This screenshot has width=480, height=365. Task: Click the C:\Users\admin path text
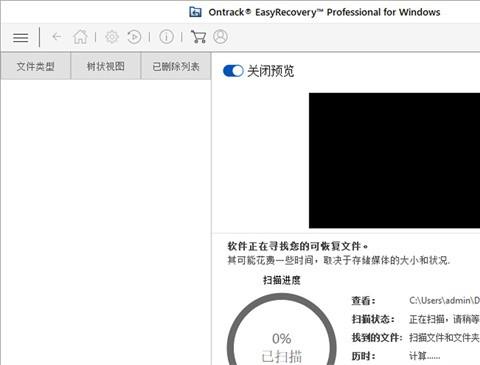(x=444, y=301)
